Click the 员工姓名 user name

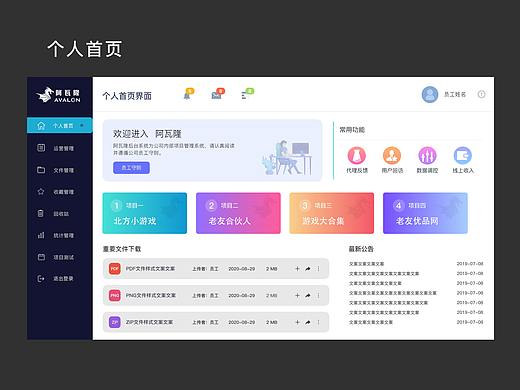455,95
